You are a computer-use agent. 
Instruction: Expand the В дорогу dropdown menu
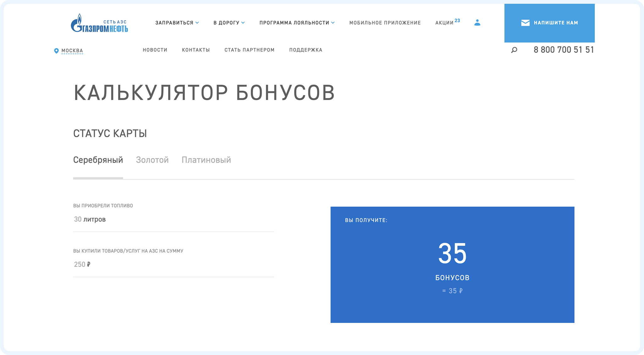[229, 23]
